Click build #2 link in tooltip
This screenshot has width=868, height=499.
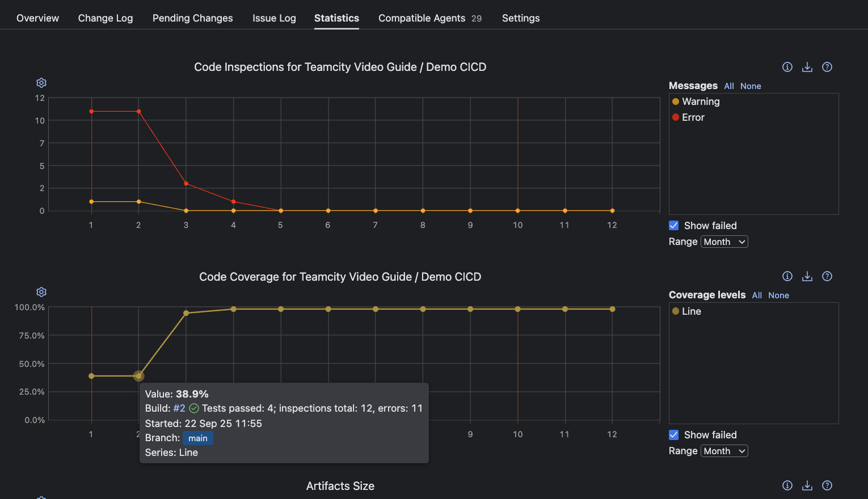[179, 408]
